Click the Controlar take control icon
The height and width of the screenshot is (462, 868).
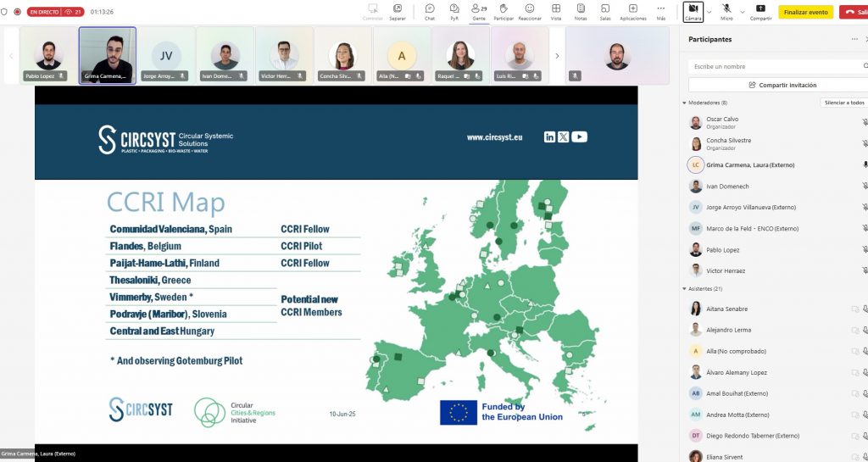pyautogui.click(x=373, y=8)
